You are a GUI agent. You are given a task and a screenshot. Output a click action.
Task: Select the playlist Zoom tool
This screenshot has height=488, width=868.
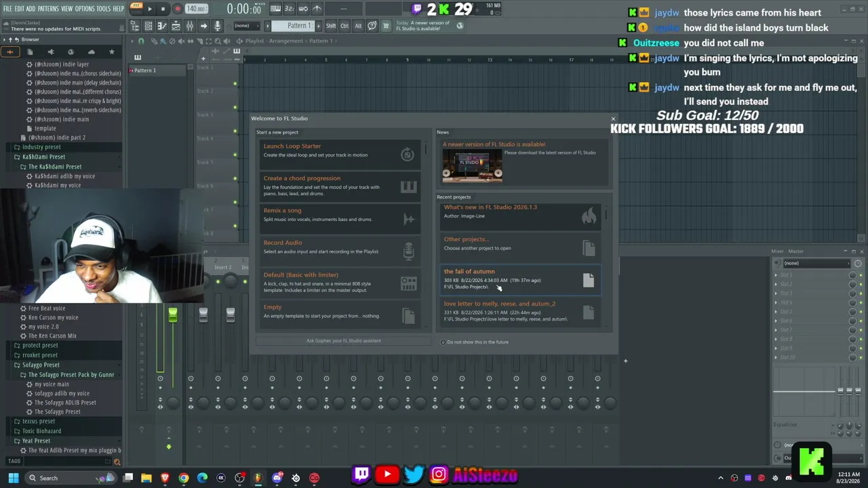(217, 41)
